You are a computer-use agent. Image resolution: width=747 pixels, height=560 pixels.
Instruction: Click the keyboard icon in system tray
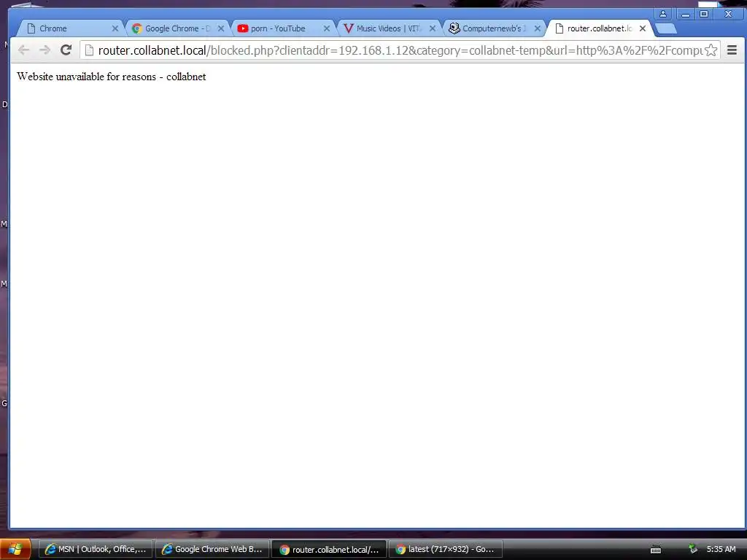(656, 550)
